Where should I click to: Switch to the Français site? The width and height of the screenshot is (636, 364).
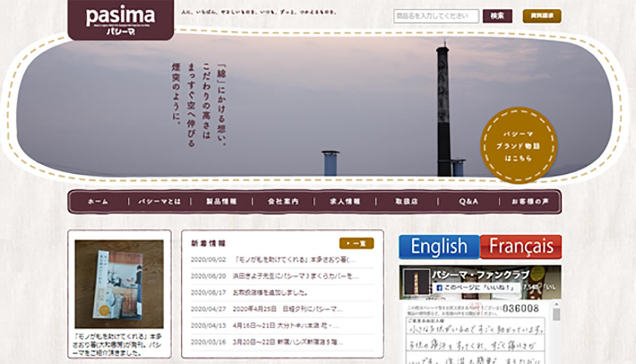tap(521, 247)
